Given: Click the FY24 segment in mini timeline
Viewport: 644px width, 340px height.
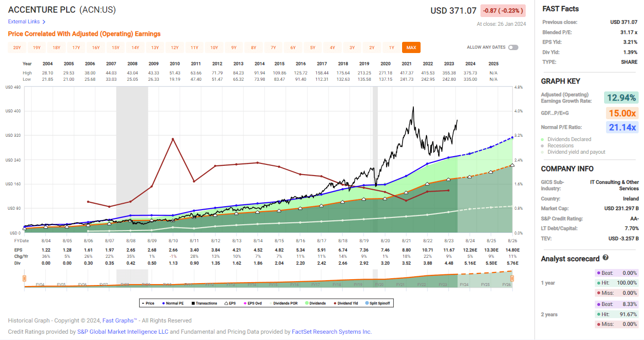Looking at the screenshot, I should point(464,284).
